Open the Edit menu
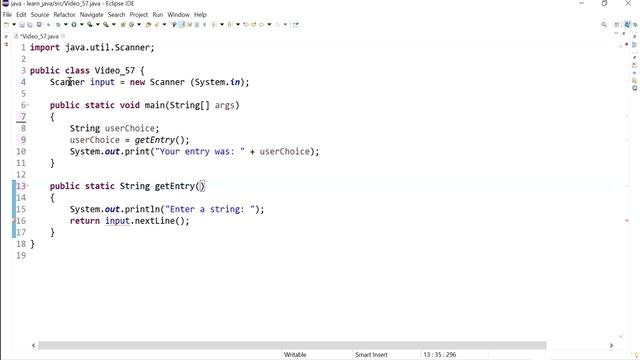Viewport: 640px width, 360px height. 21,15
